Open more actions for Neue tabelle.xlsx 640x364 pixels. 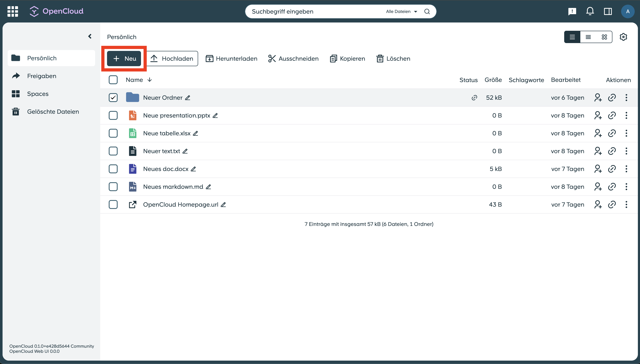coord(626,133)
